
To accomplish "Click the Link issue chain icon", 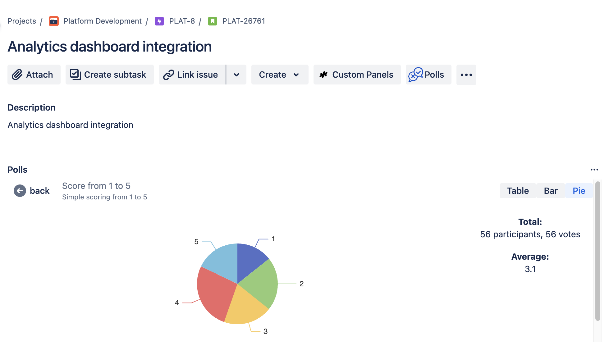I will click(169, 75).
